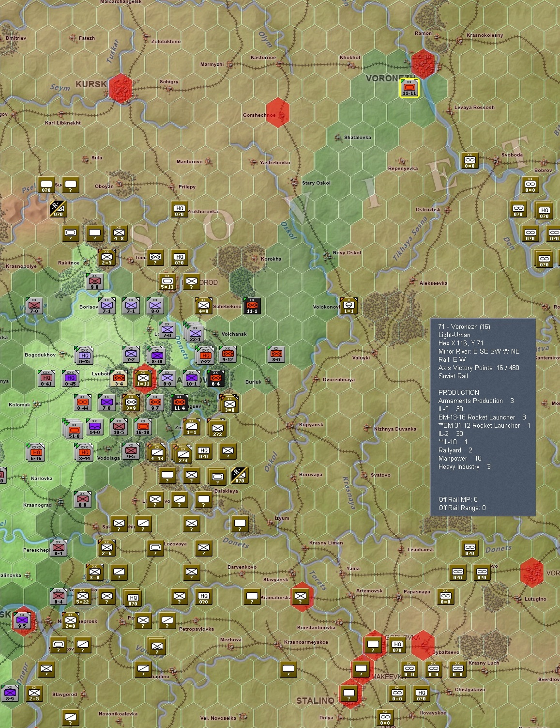The width and height of the screenshot is (560, 728).
Task: Select the rail repair unit near Balakleya
Action: coord(240,475)
